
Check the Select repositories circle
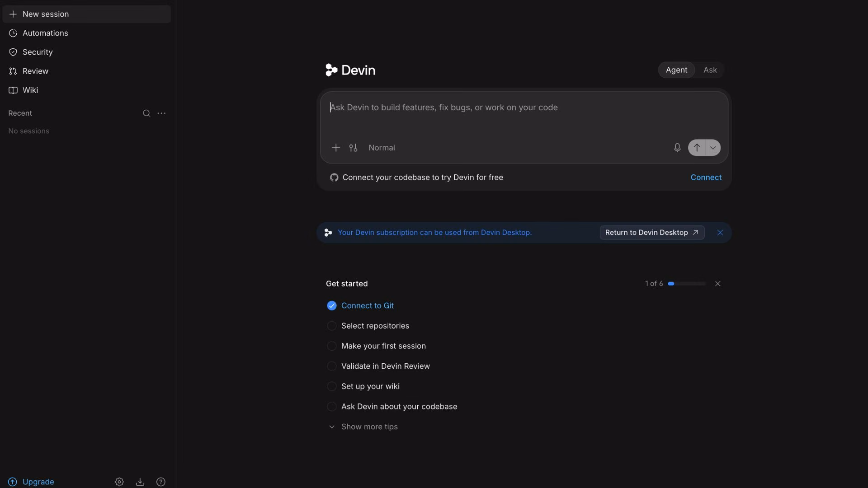click(x=332, y=326)
